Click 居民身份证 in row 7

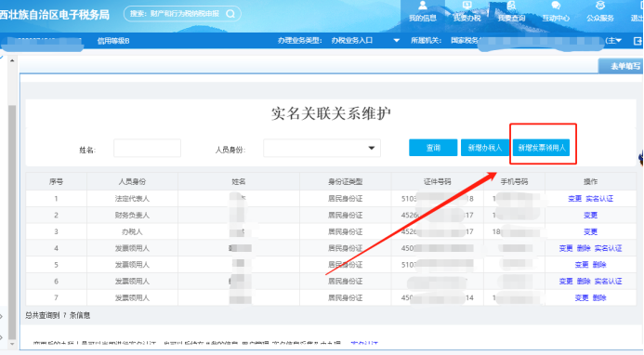point(345,298)
